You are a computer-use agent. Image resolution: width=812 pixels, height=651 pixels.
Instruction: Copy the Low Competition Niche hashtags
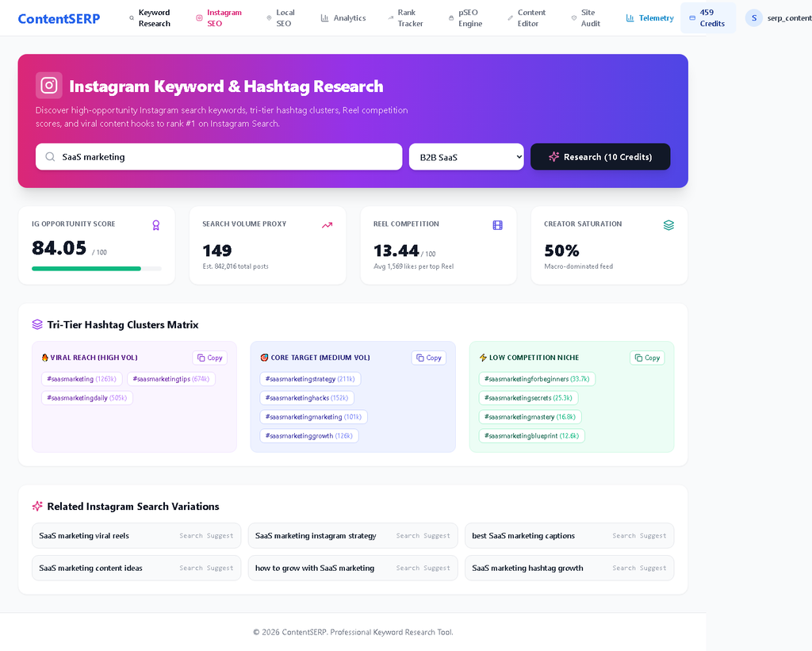(x=647, y=358)
